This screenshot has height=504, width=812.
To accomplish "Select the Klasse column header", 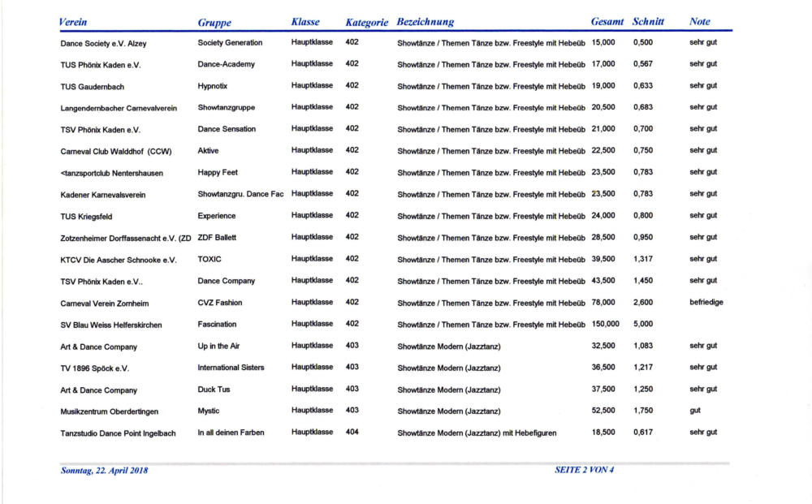I will tap(305, 22).
